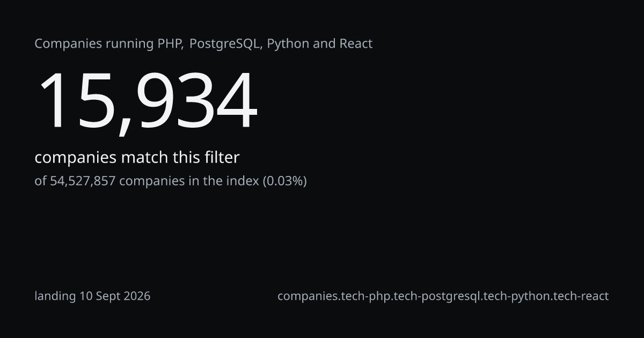
Task: Select the word PHP in the heading
Action: click(171, 43)
